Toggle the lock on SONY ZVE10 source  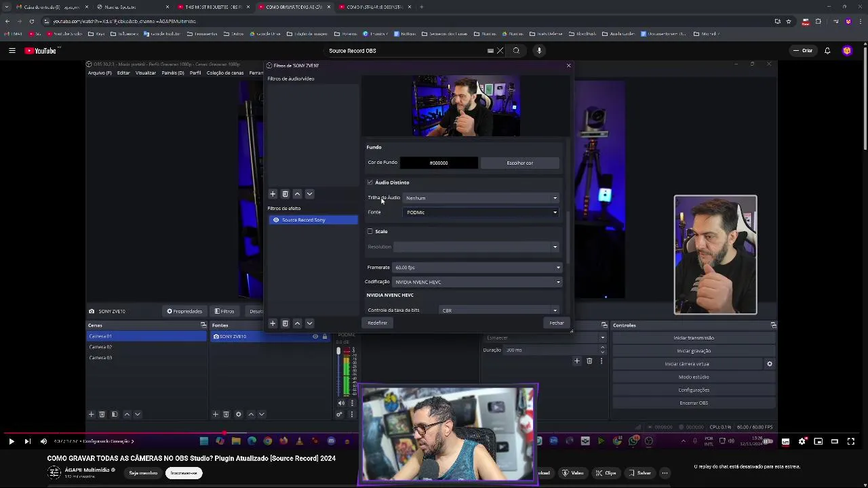click(x=325, y=336)
